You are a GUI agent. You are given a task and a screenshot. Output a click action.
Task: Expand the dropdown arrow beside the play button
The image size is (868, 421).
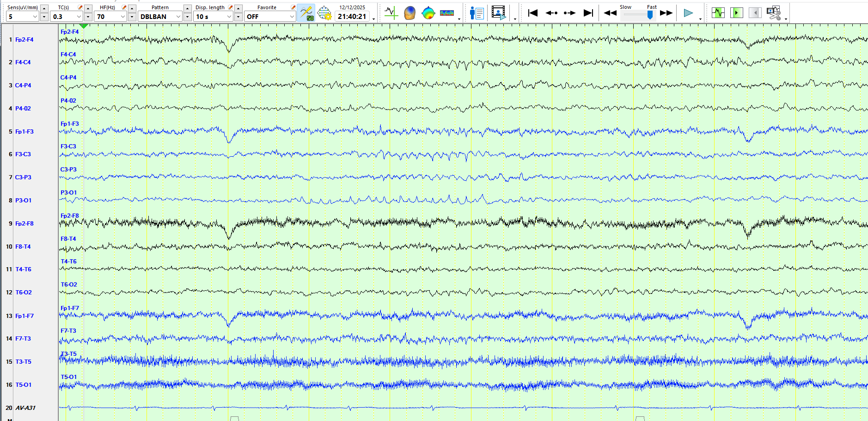(700, 19)
